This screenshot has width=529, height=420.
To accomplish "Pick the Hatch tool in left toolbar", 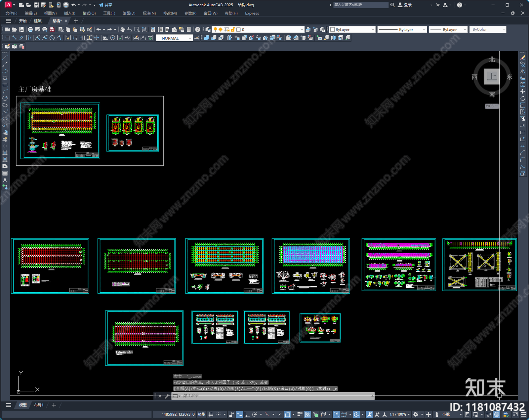I will click(5, 153).
